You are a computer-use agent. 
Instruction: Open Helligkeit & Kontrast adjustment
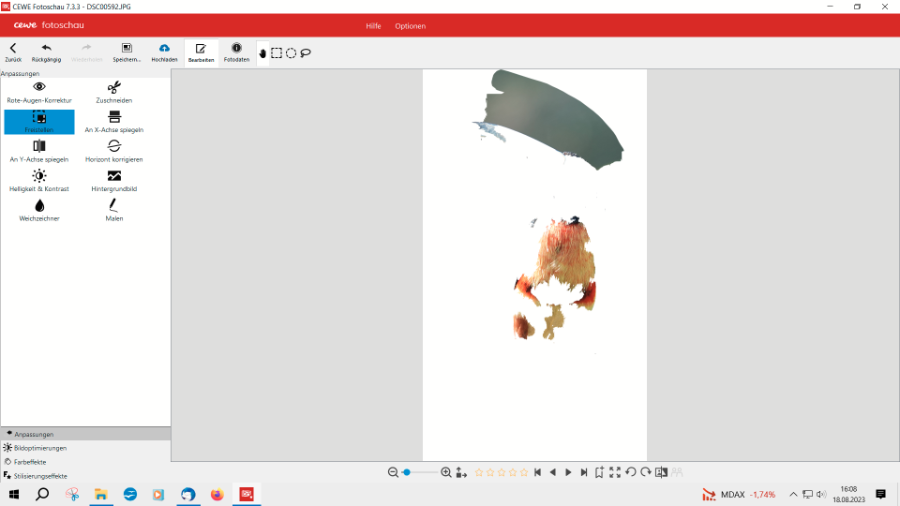39,181
